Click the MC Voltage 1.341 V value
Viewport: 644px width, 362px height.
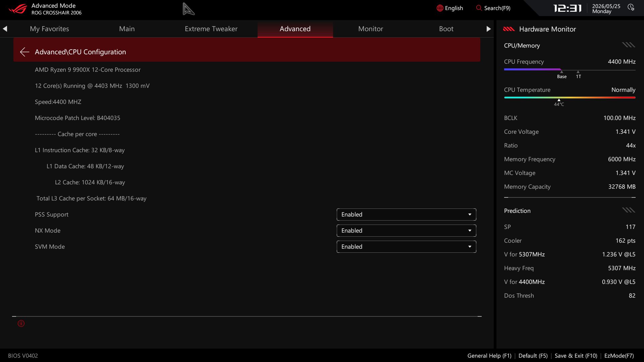(x=625, y=173)
